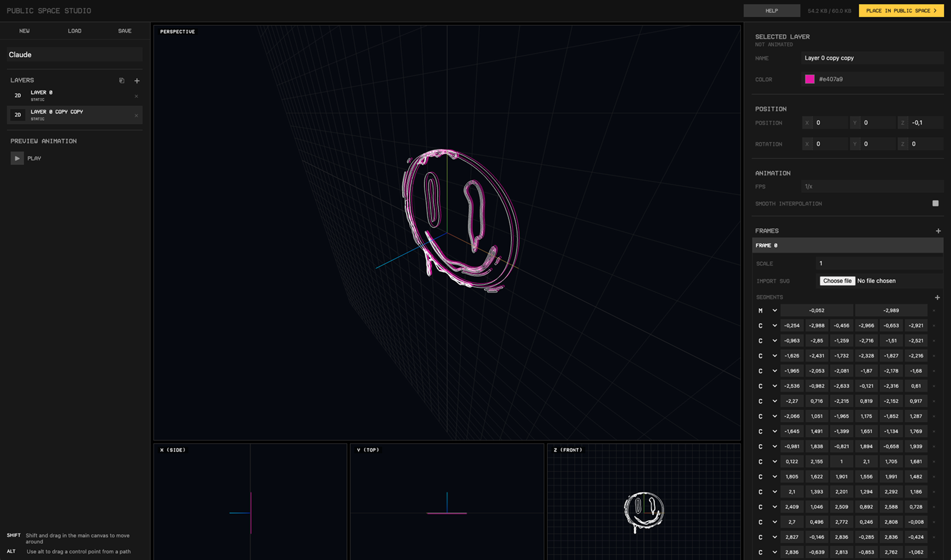This screenshot has width=951, height=560.
Task: Remove the Layer 0 Copy Copy layer
Action: pos(136,115)
